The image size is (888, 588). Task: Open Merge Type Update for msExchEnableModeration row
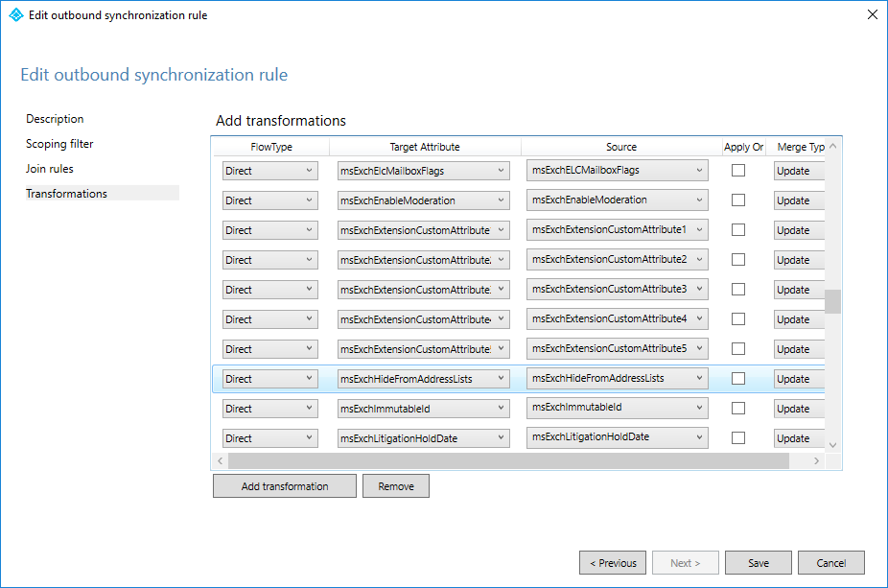799,200
